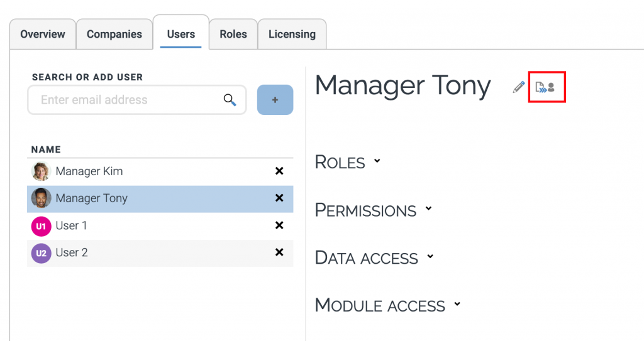Screen dimensions: 644x341
Task: Go to the Licensing tab
Action: 292,34
